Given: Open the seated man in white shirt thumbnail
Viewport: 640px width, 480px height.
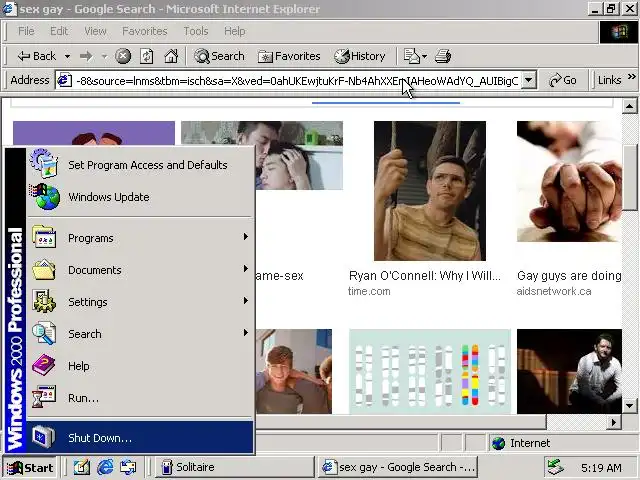Looking at the screenshot, I should [x=569, y=371].
